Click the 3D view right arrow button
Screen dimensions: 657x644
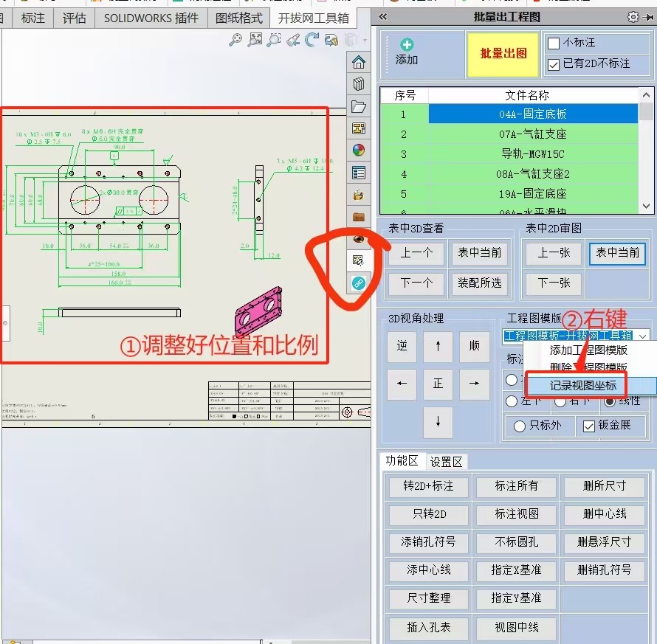[x=474, y=384]
